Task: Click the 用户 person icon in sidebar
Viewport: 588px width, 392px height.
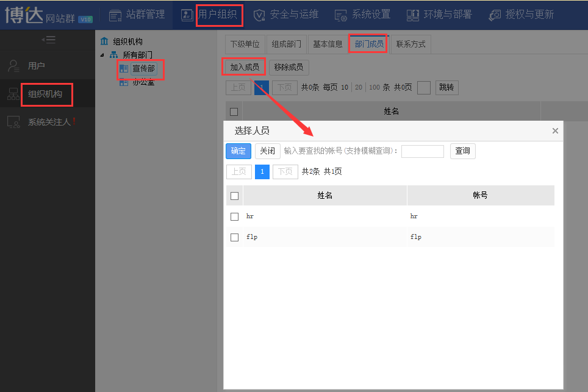Action: pos(13,66)
